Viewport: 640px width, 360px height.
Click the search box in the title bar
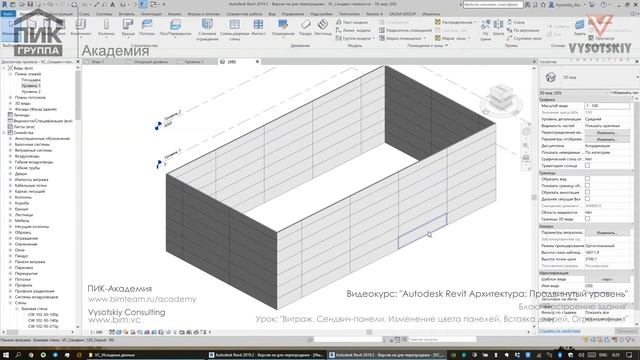[x=493, y=4]
